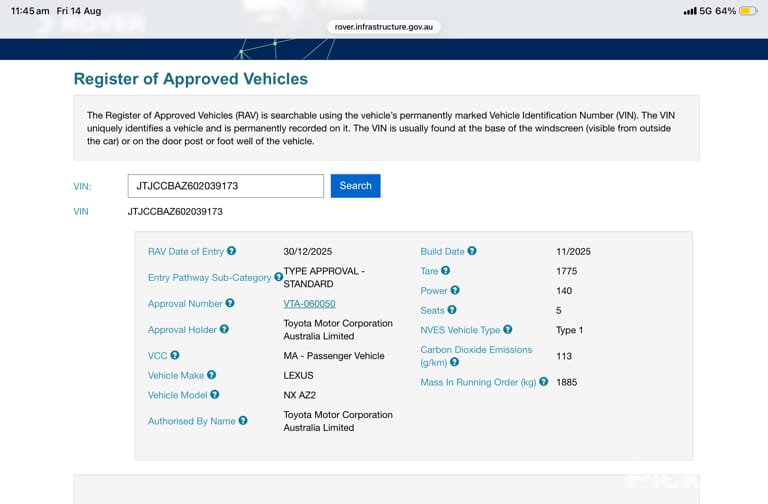Open Tare help icon
The width and height of the screenshot is (768, 504).
(445, 270)
